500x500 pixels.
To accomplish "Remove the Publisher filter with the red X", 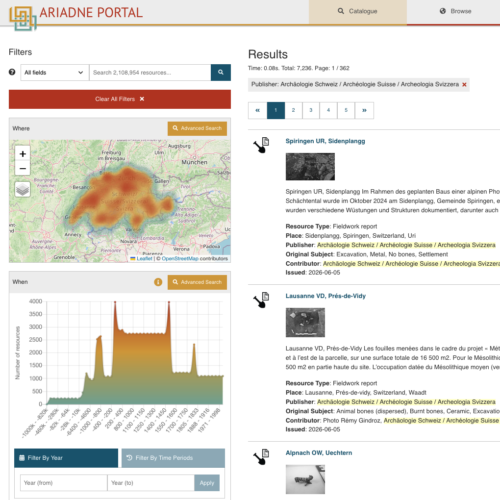I will [x=464, y=85].
